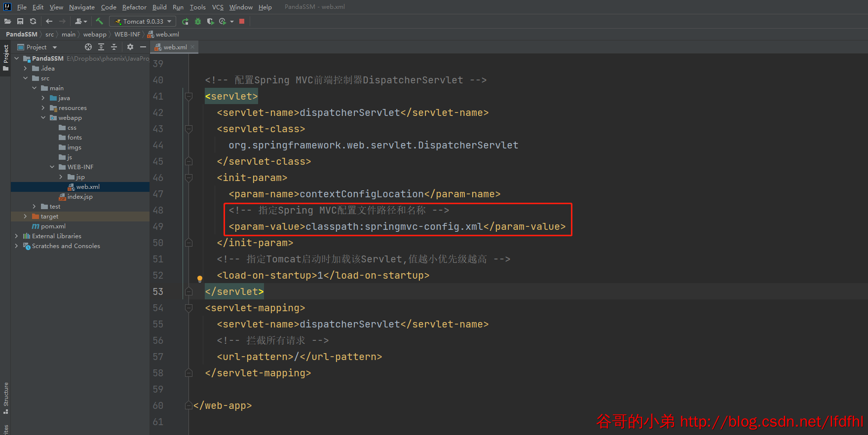Expand the java folder arrow
This screenshot has width=868, height=435.
[x=43, y=98]
